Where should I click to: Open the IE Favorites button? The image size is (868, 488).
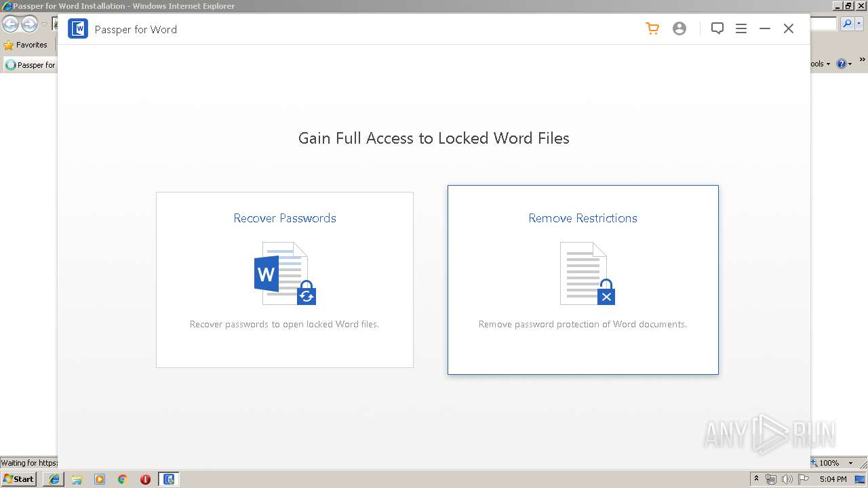[26, 45]
